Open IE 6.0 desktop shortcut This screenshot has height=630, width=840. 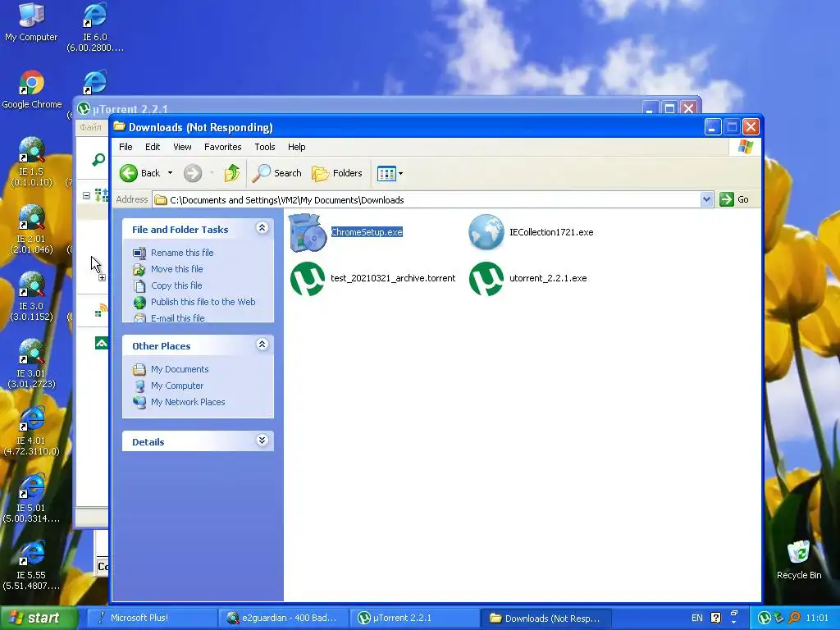coord(95,27)
